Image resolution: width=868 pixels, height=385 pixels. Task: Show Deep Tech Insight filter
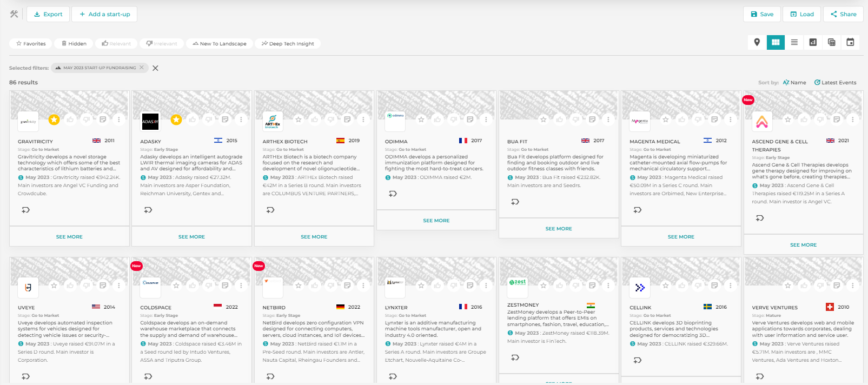pos(288,43)
